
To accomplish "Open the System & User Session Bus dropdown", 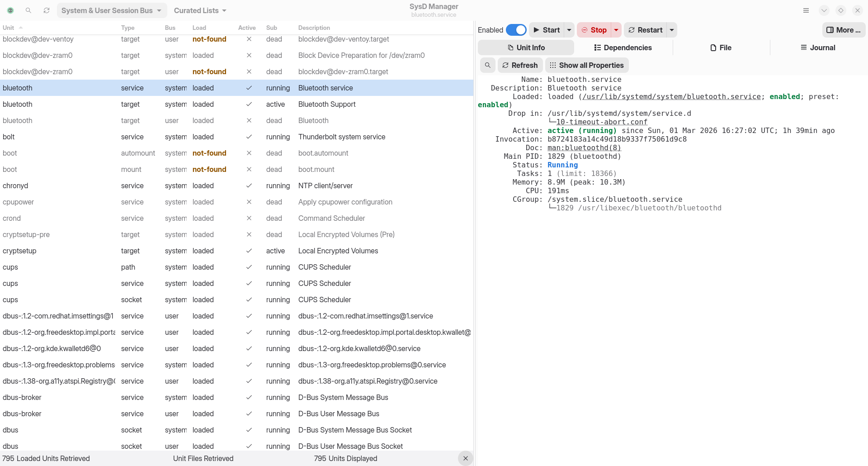I will pyautogui.click(x=112, y=10).
